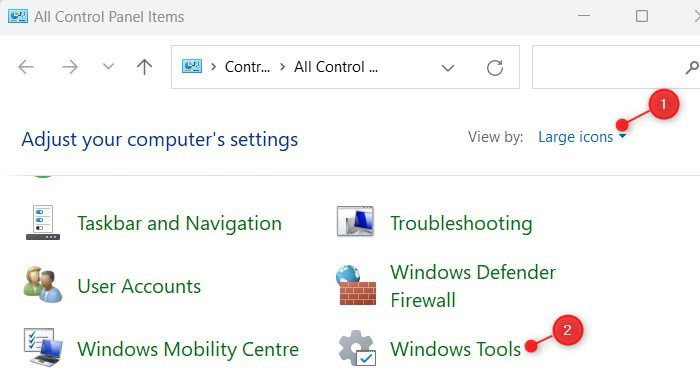Expand the recent locations chevron
The width and height of the screenshot is (700, 391).
pos(108,67)
